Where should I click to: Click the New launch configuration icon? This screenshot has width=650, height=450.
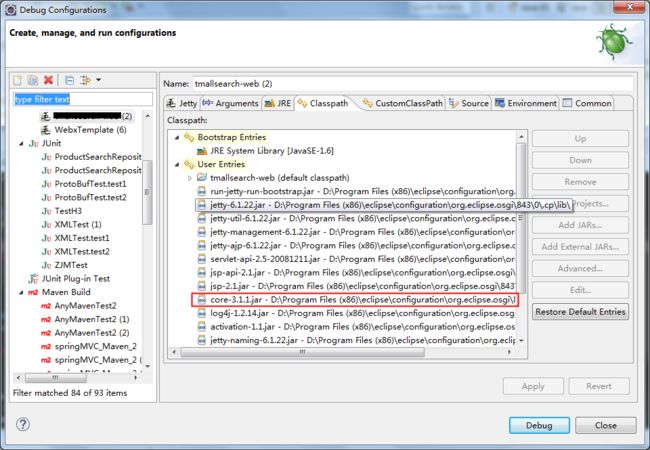point(17,80)
